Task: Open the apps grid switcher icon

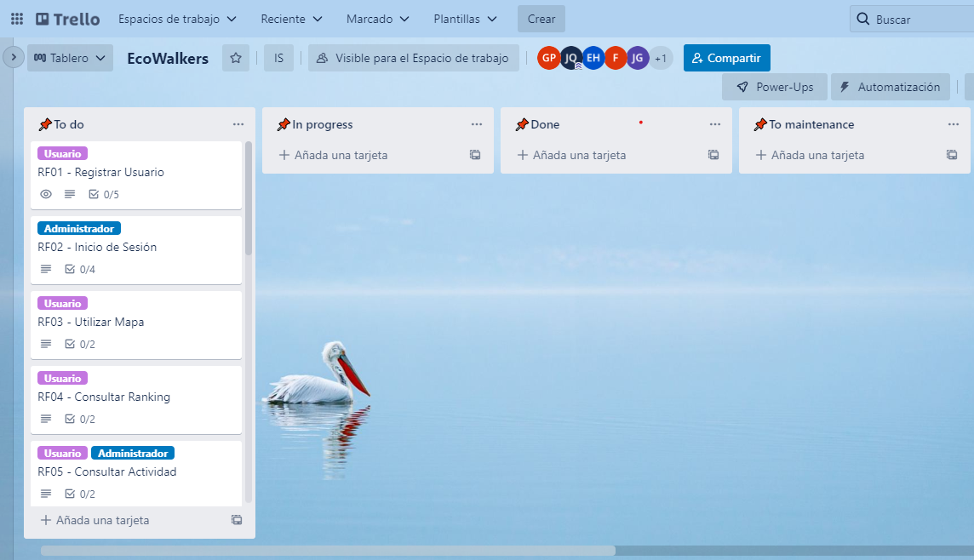Action: pos(17,19)
